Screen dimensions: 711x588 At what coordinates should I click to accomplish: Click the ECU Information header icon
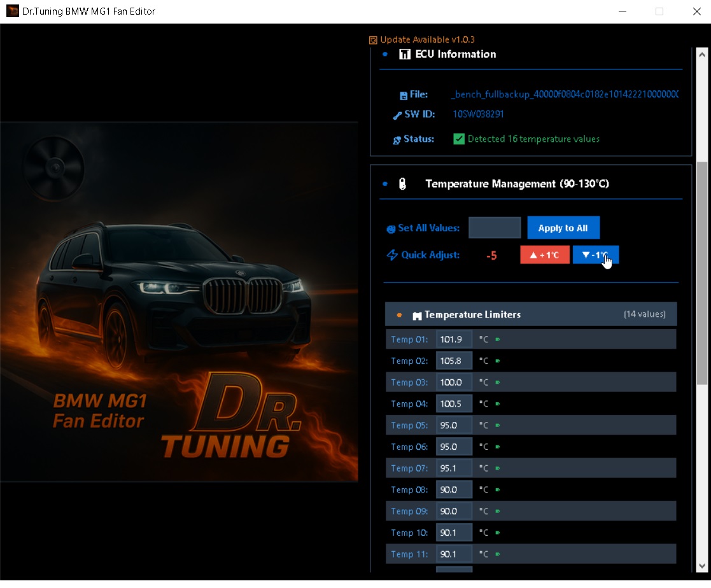click(404, 54)
